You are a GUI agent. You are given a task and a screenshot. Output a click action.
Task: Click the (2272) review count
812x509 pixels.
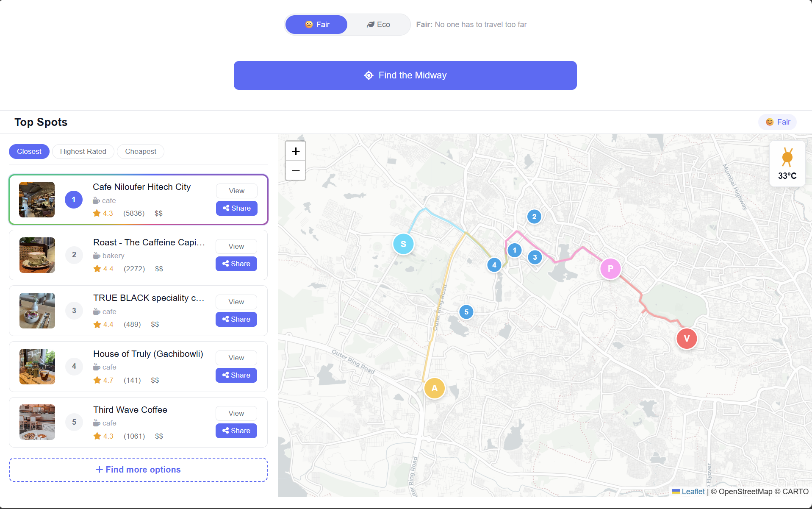pos(134,269)
